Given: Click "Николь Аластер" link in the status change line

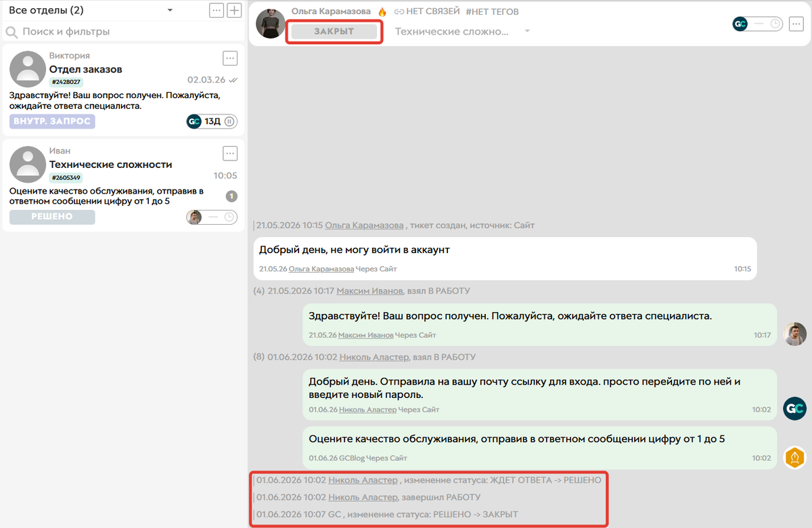Looking at the screenshot, I should pyautogui.click(x=363, y=480).
